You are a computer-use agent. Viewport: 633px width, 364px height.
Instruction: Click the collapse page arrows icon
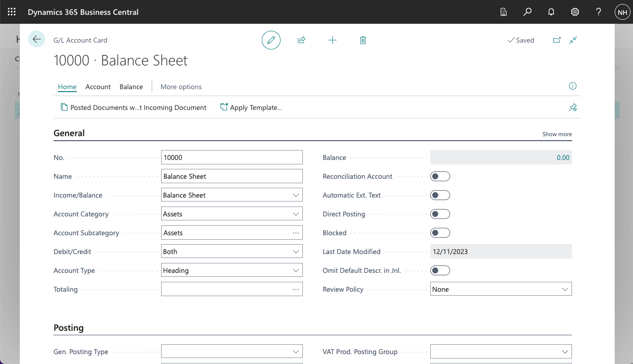pos(573,40)
